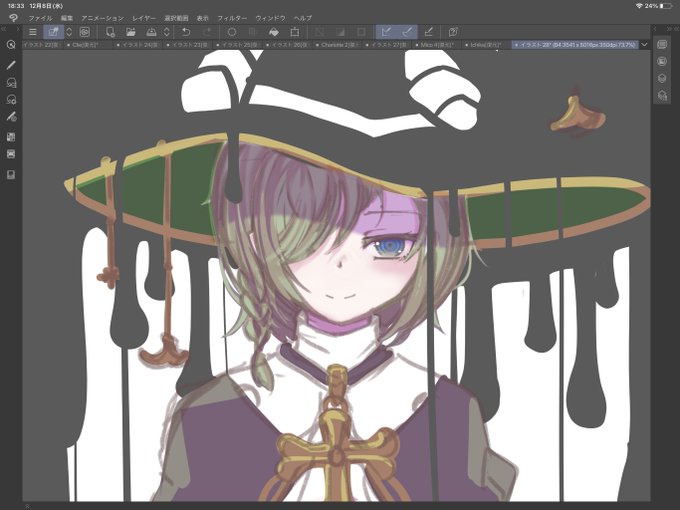Open Quick Access palette icon on left

click(x=11, y=45)
